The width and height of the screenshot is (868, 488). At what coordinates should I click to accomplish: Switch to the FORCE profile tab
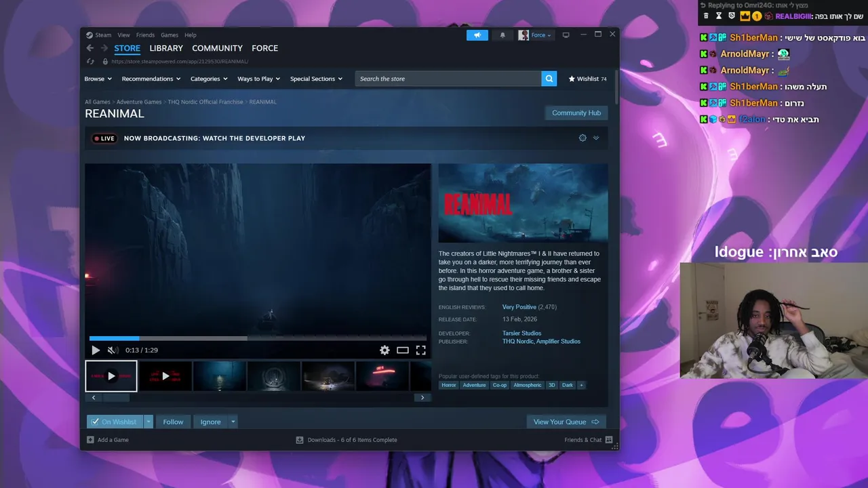tap(264, 48)
